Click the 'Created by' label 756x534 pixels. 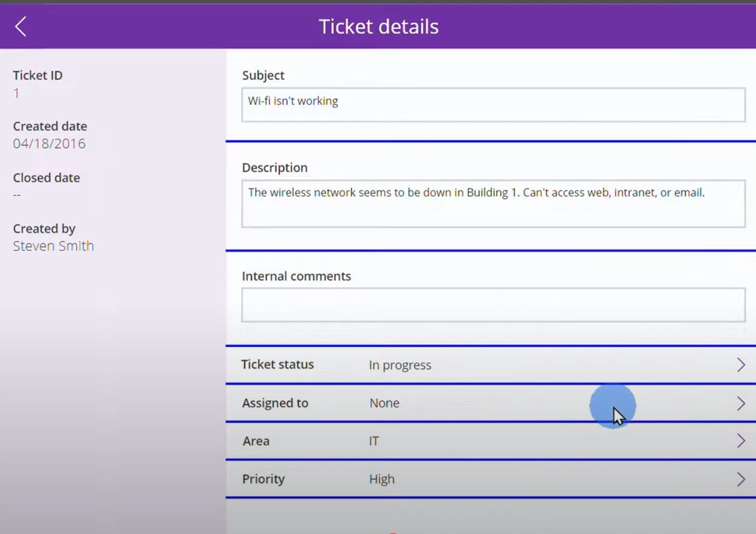coord(44,229)
